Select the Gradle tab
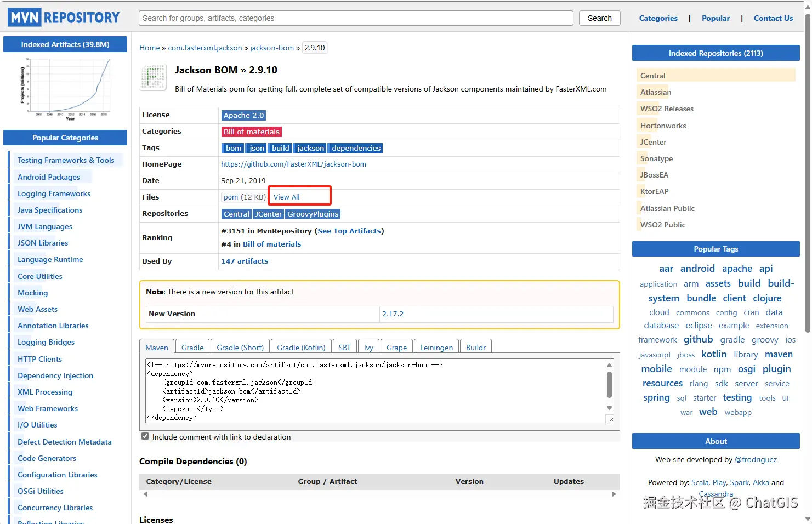 [192, 347]
